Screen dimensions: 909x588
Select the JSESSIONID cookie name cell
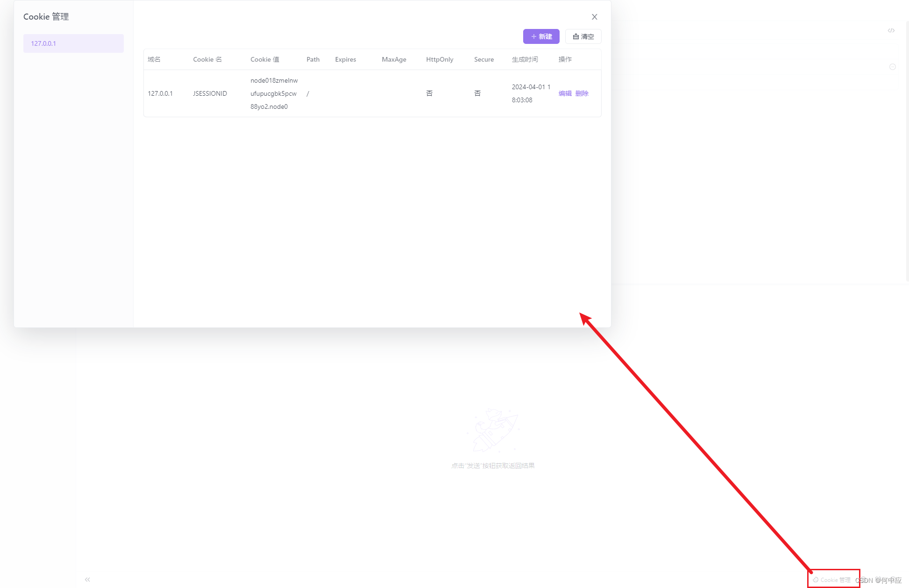coord(210,93)
